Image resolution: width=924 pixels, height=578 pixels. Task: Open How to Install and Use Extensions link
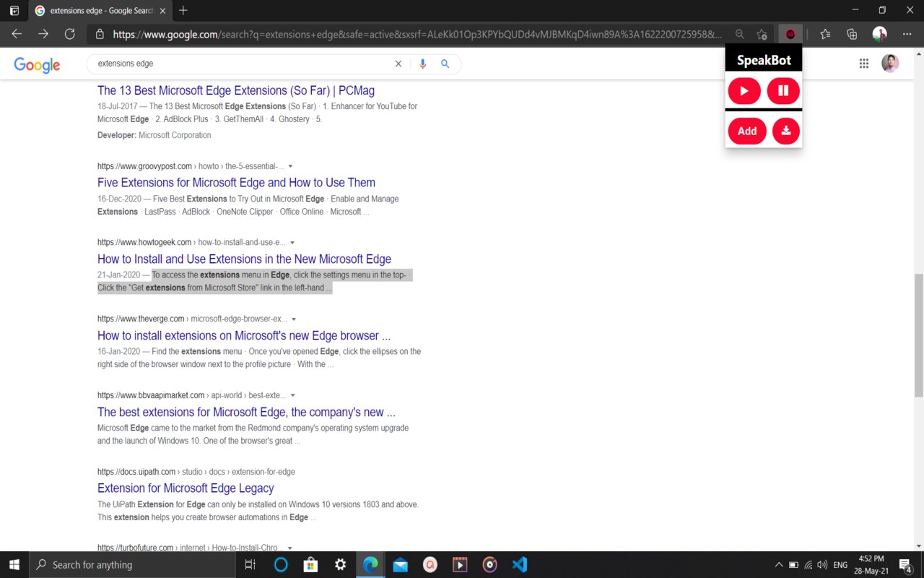[244, 259]
